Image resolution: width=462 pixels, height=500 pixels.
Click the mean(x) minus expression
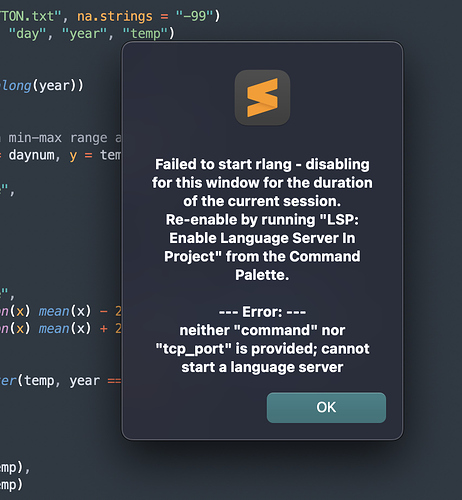(80, 311)
